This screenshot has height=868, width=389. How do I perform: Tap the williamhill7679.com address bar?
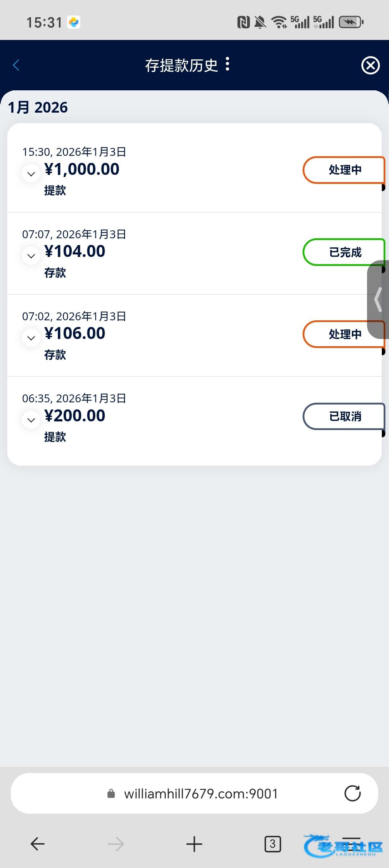click(x=201, y=794)
